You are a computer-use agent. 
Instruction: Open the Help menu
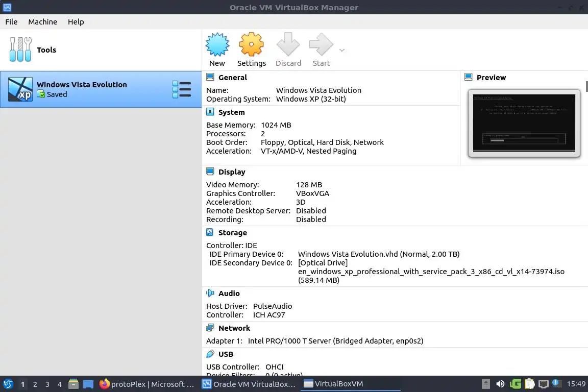tap(76, 22)
